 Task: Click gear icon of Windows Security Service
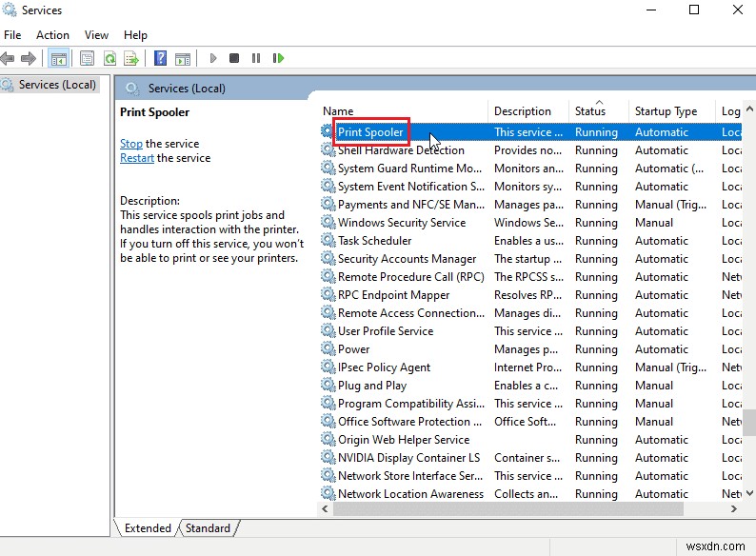pyautogui.click(x=328, y=222)
